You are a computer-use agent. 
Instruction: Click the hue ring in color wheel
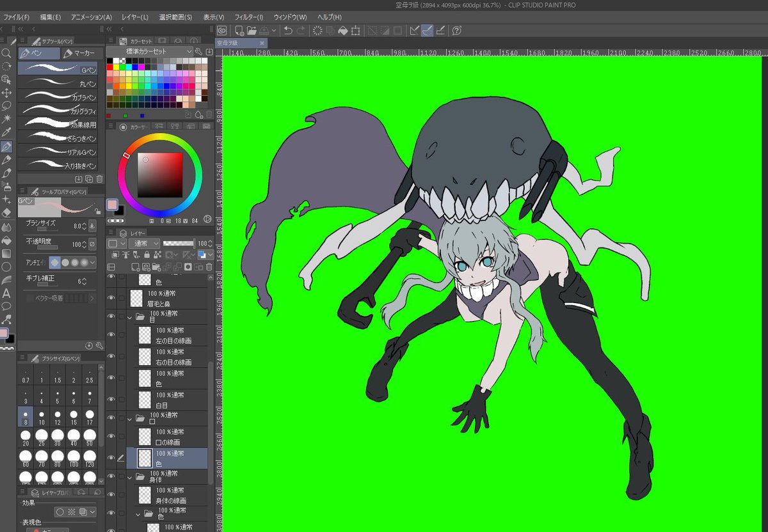160,137
